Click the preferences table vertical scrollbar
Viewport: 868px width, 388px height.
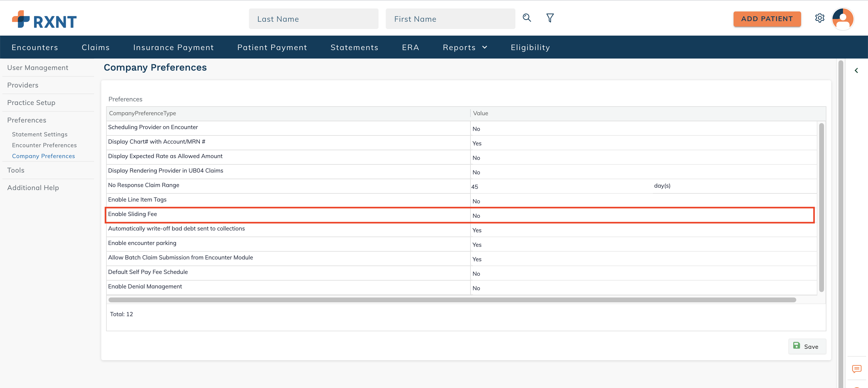click(822, 208)
